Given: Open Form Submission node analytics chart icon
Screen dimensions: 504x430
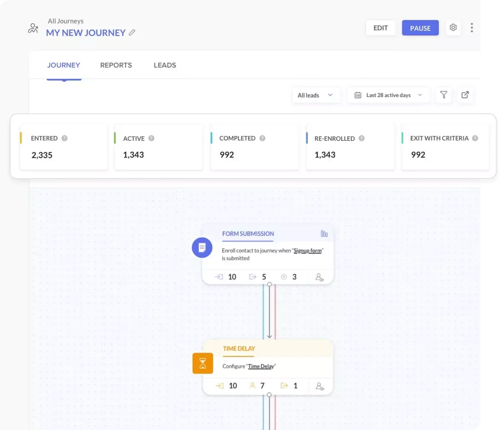Looking at the screenshot, I should pos(324,234).
